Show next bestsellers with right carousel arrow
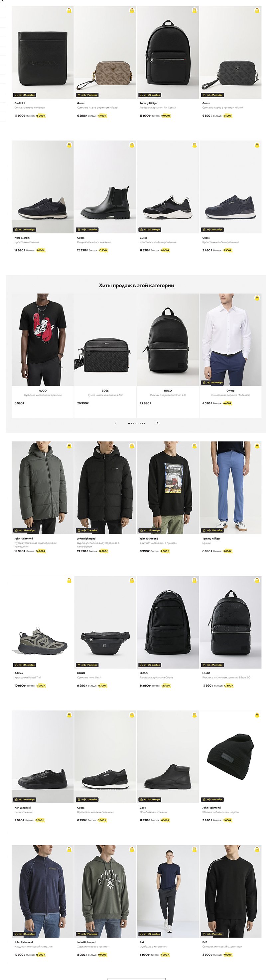 click(x=157, y=423)
